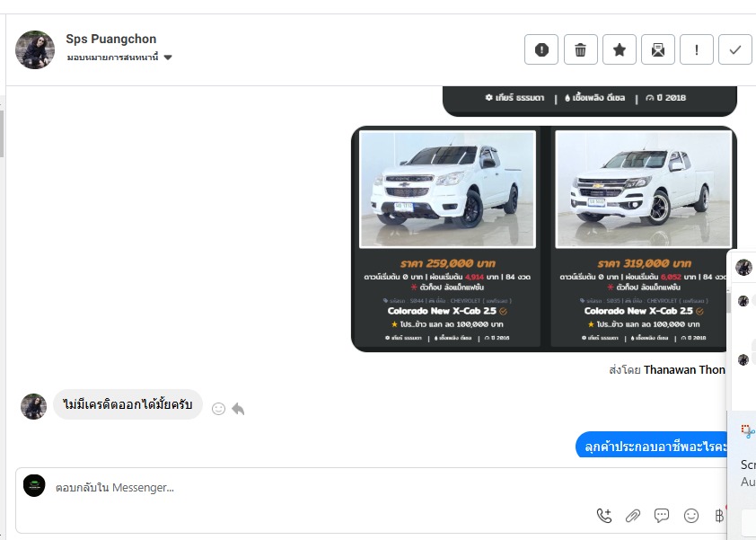This screenshot has width=756, height=540.
Task: Click sender name Thanawan Thon
Action: [684, 369]
